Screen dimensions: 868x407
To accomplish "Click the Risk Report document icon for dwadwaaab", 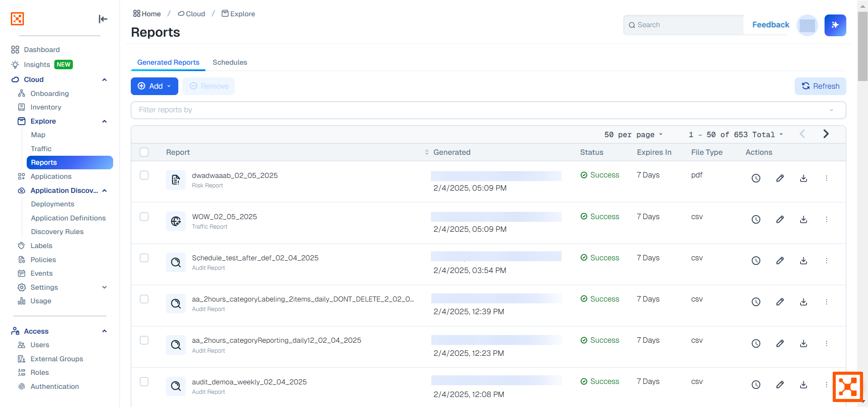I will click(x=176, y=180).
